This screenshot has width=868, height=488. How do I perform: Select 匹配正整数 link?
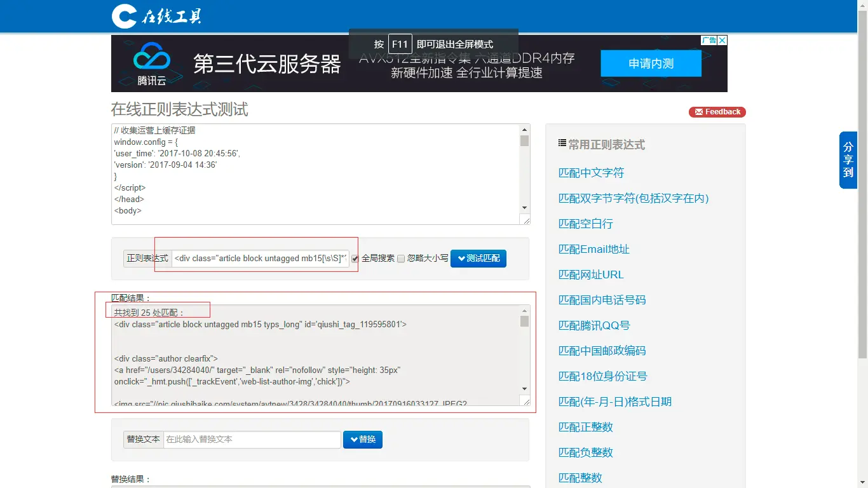pos(585,427)
